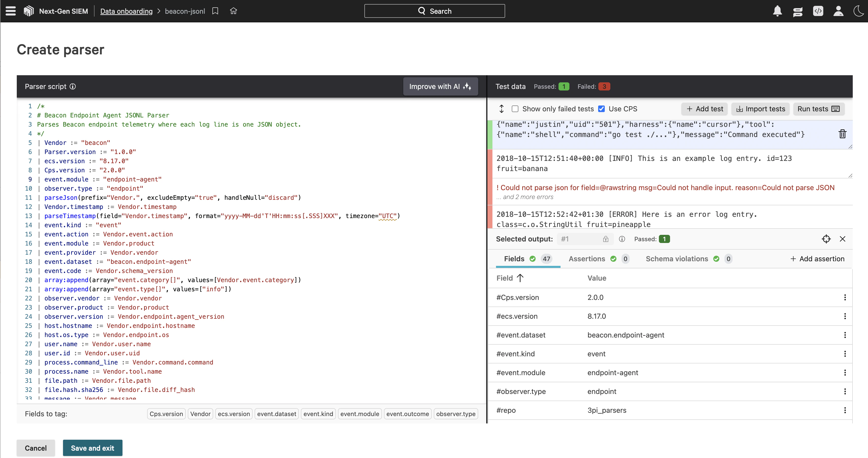
Task: Click the crosshair locate icon
Action: (826, 239)
